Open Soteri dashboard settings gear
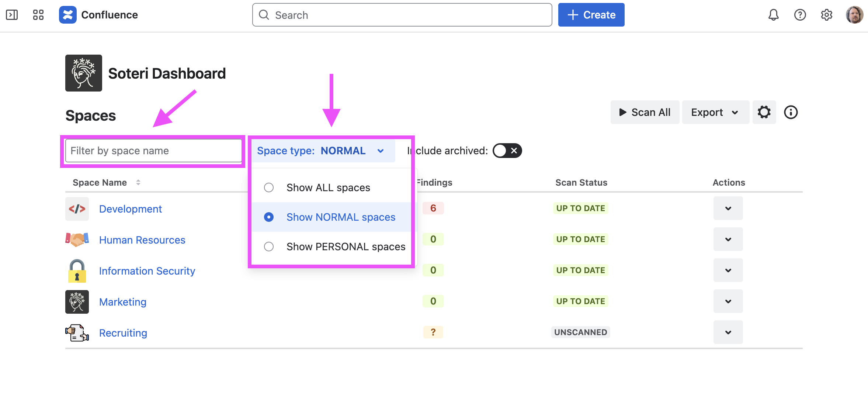 click(x=764, y=112)
